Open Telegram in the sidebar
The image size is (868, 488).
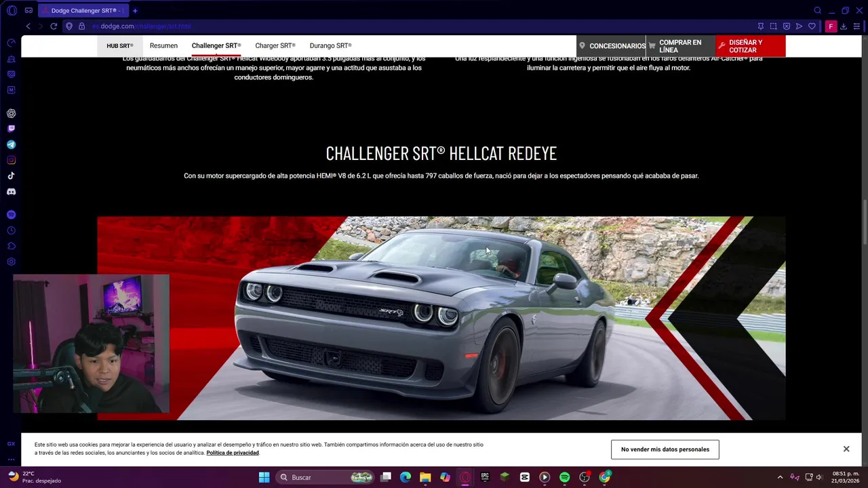[x=11, y=144]
